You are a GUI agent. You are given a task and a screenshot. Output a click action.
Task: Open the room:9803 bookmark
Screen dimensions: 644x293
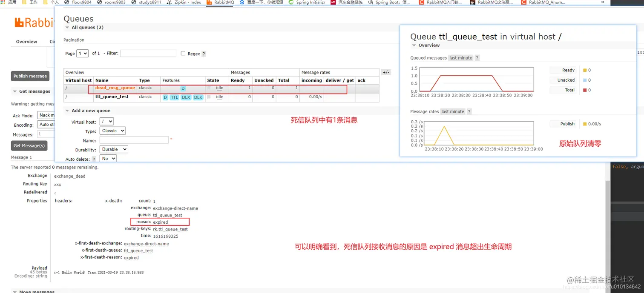pyautogui.click(x=111, y=2)
